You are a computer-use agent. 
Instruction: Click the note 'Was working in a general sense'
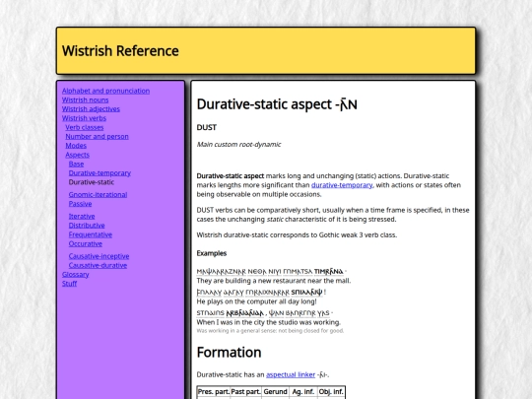pyautogui.click(x=270, y=331)
